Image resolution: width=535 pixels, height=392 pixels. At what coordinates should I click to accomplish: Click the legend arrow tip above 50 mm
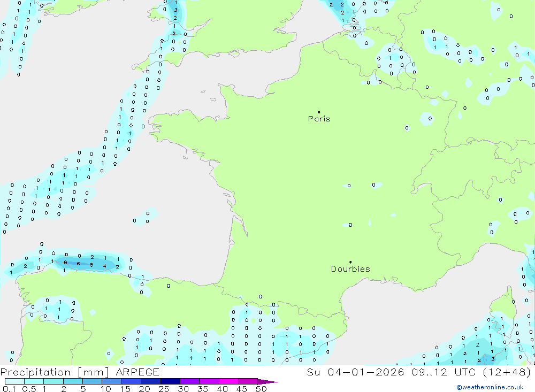coord(267,382)
